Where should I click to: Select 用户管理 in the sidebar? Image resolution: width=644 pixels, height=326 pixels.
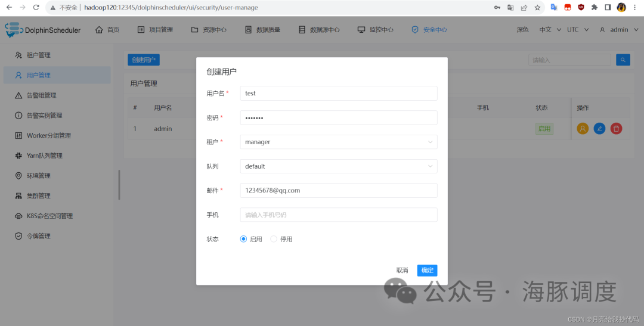pos(57,75)
